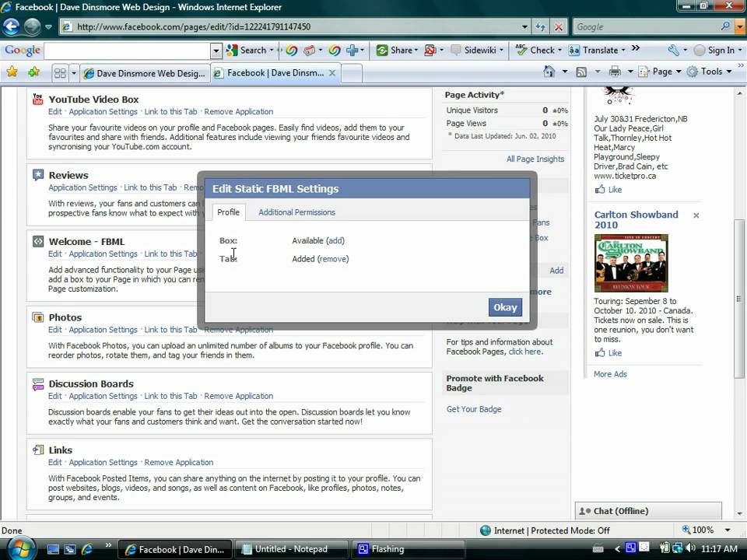The height and width of the screenshot is (560, 747).
Task: Click Application Settings under Links
Action: (103, 462)
